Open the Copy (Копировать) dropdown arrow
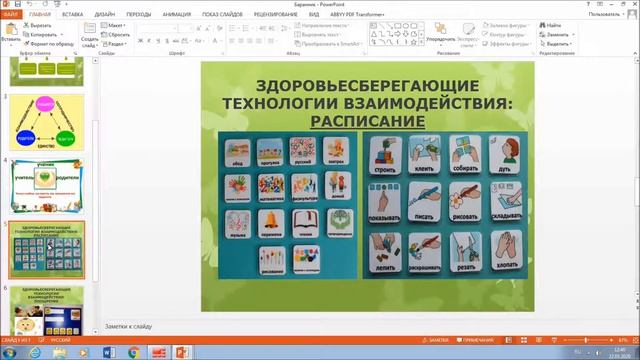This screenshot has height=360, width=640. [62, 35]
